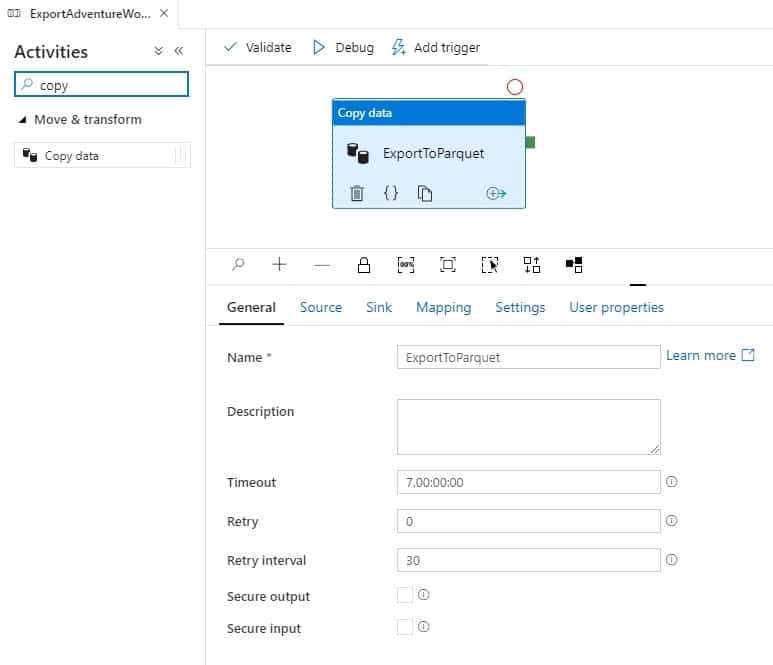The width and height of the screenshot is (773, 665).
Task: Click the Validate checkmark button
Action: click(257, 47)
